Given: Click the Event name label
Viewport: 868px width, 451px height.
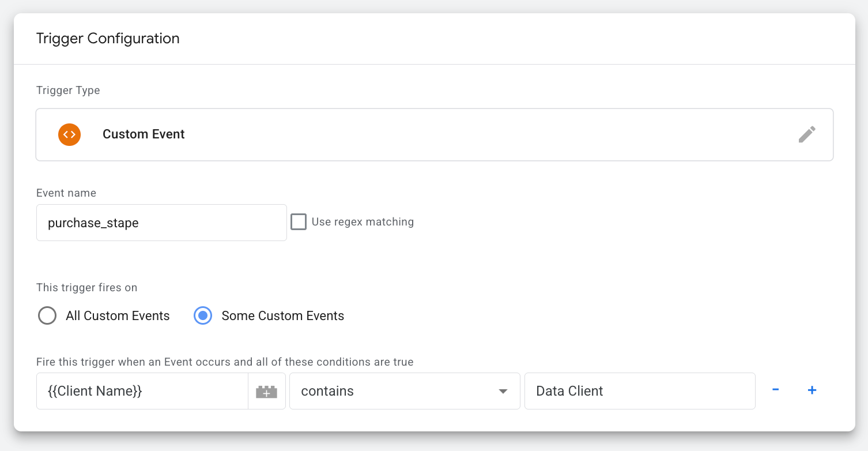Looking at the screenshot, I should [66, 193].
